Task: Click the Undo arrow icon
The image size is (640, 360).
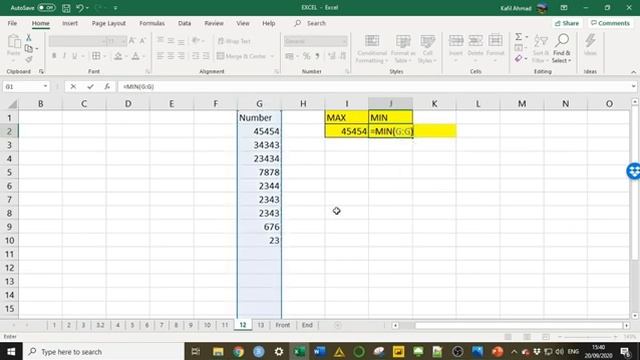Action: pyautogui.click(x=80, y=8)
